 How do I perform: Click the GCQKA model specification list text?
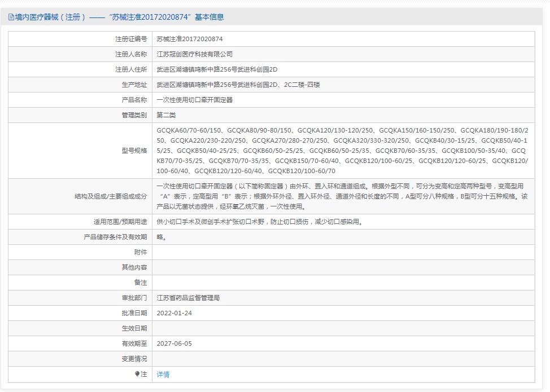(x=342, y=150)
